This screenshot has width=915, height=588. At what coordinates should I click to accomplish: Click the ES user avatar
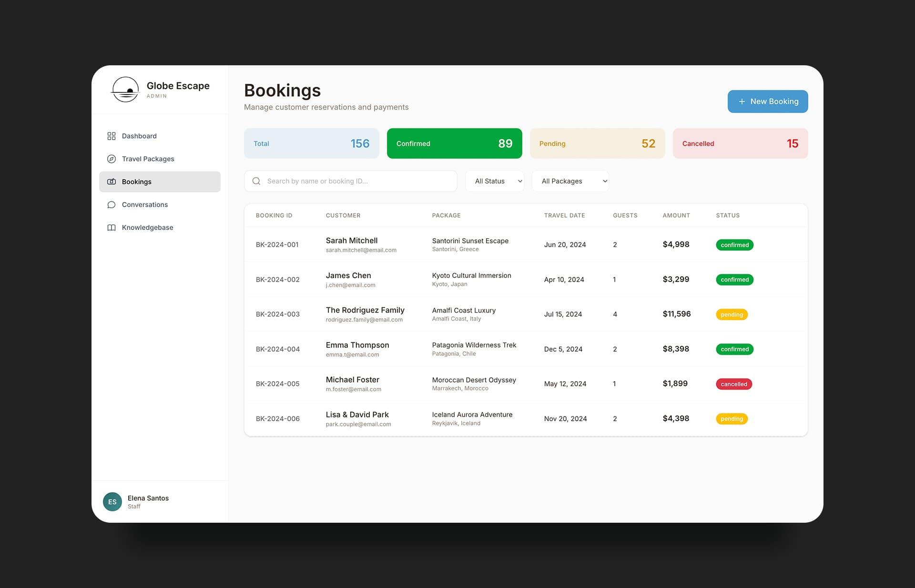(x=112, y=502)
